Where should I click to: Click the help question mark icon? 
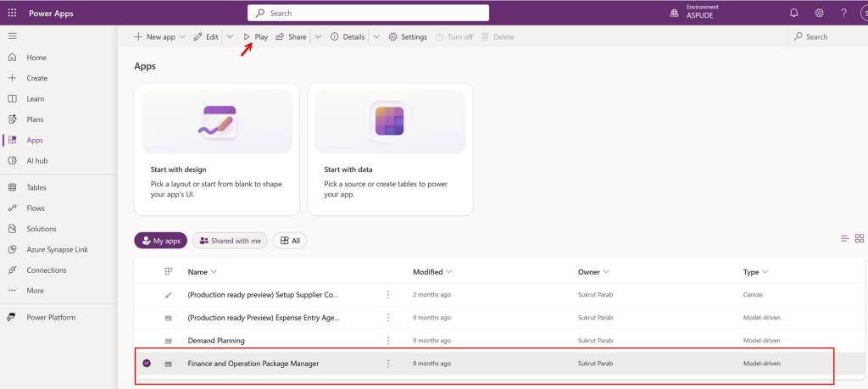click(843, 13)
